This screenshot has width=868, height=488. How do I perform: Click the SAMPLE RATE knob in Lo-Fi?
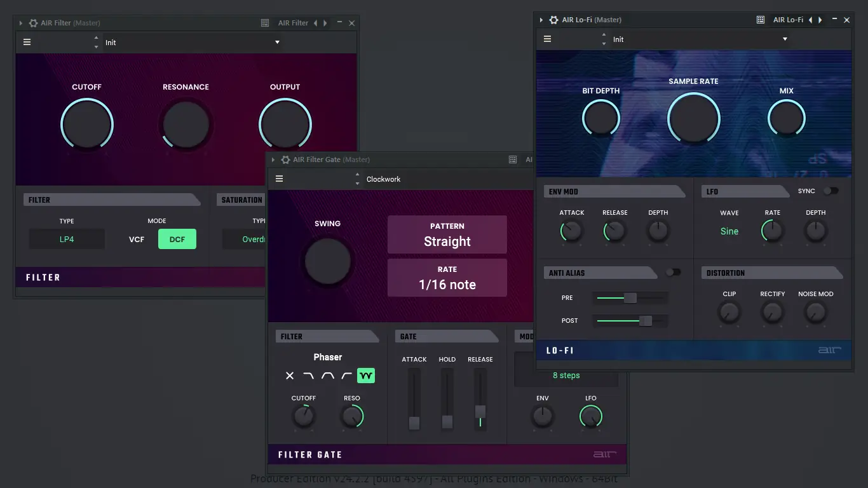click(x=694, y=119)
